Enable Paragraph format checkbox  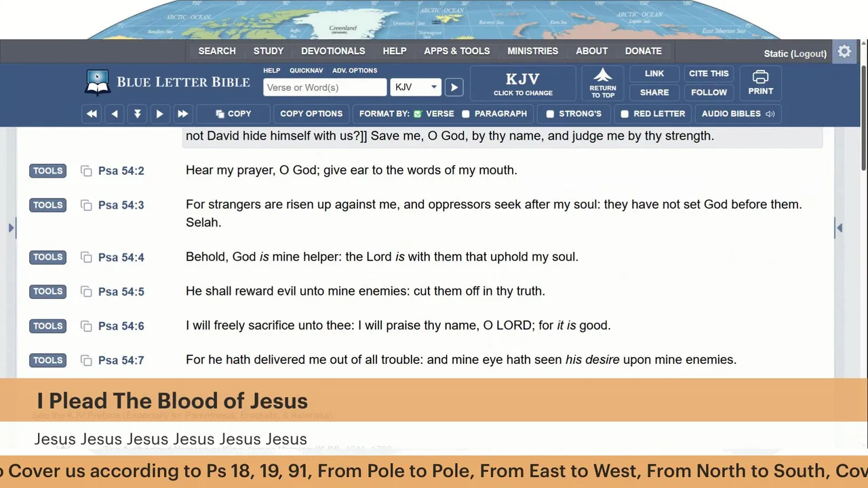(x=466, y=114)
